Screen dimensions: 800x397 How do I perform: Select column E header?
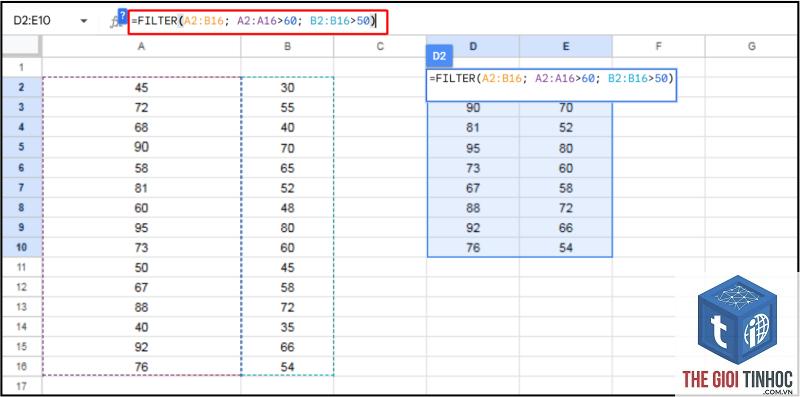click(x=566, y=46)
